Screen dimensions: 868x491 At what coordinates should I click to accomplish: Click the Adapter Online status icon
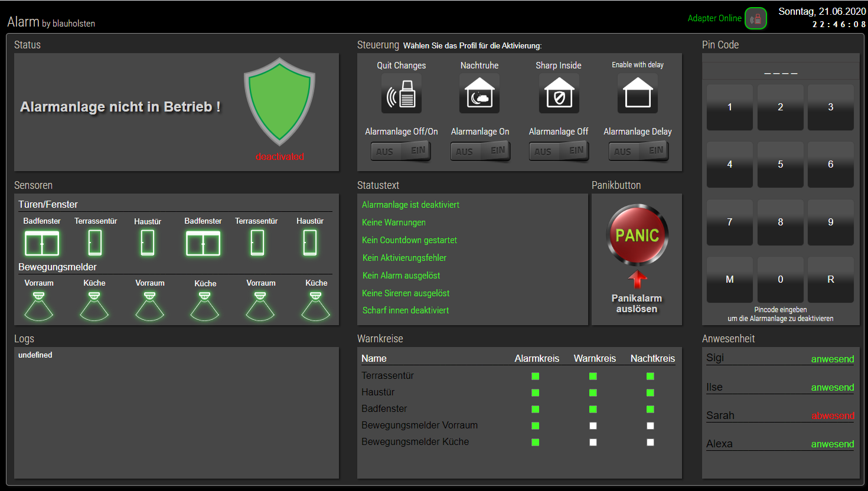pyautogui.click(x=756, y=18)
